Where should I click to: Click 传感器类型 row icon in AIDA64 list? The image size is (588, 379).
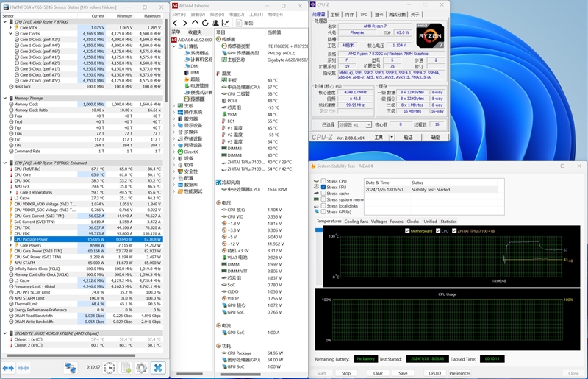point(224,46)
